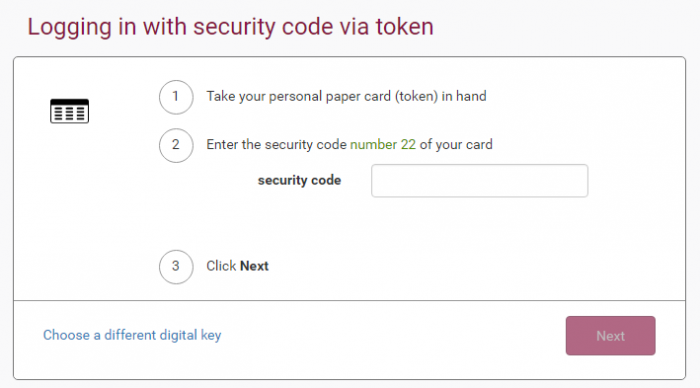Open Choose a different digital key
The width and height of the screenshot is (700, 388).
click(132, 335)
